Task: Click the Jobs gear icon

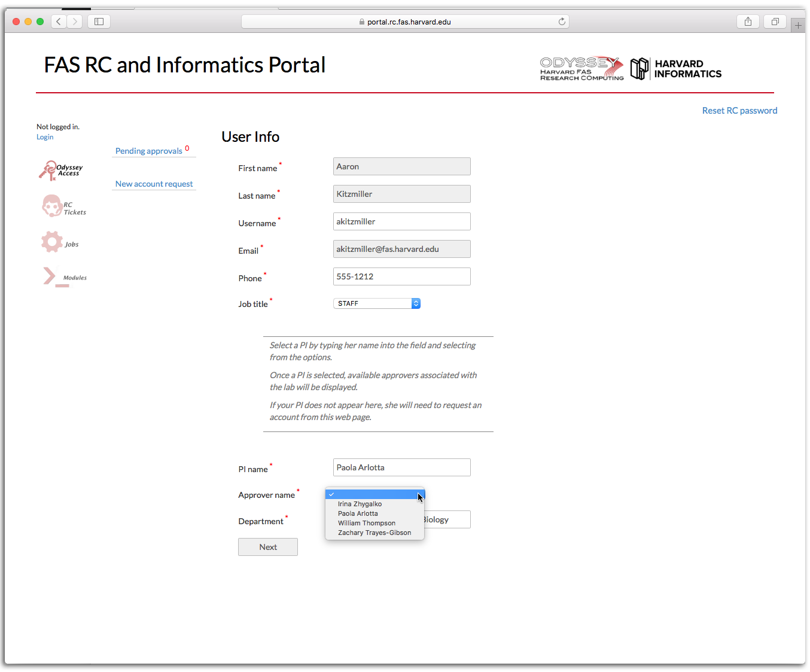Action: pyautogui.click(x=52, y=242)
